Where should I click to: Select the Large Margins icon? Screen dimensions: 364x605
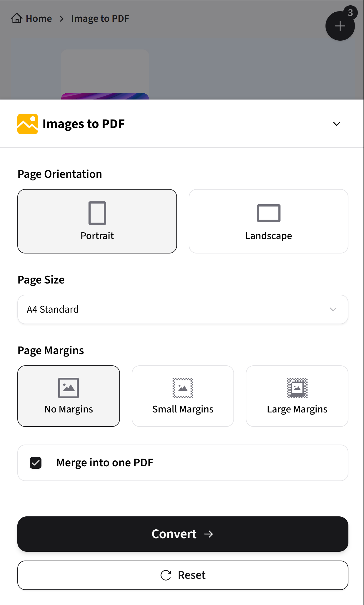coord(297,387)
